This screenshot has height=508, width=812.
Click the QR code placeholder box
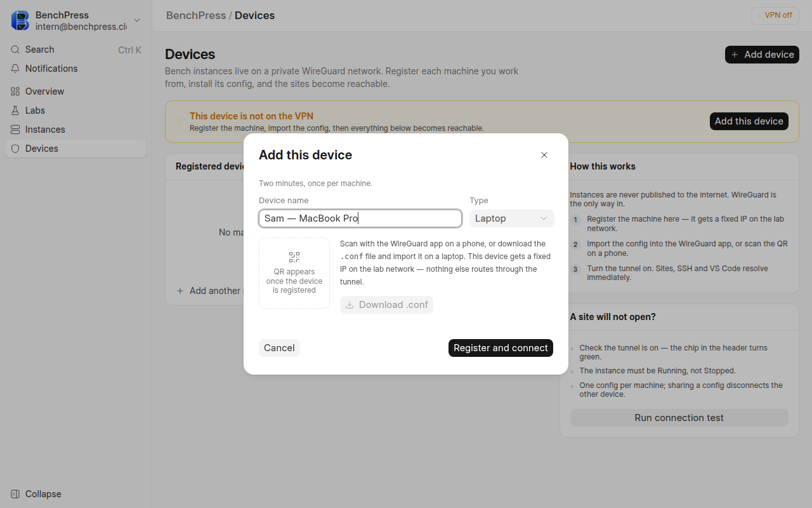[294, 273]
